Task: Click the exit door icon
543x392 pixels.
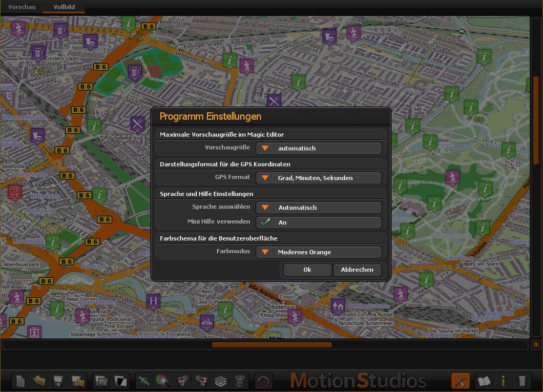Action: [521, 381]
